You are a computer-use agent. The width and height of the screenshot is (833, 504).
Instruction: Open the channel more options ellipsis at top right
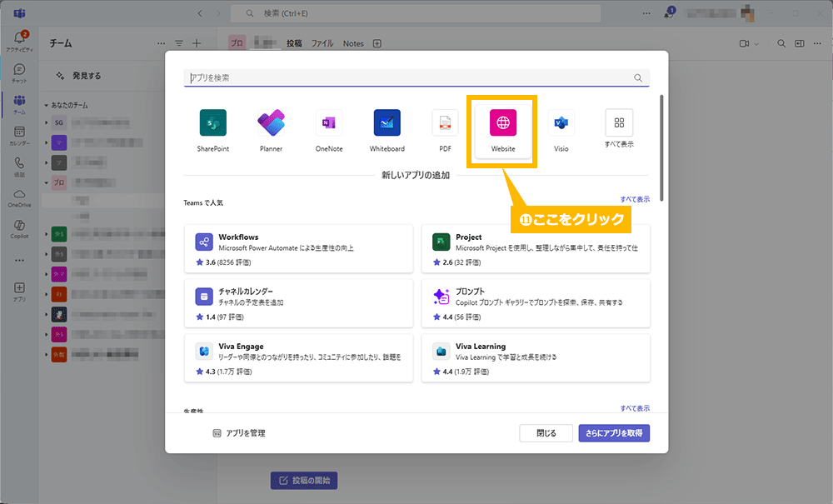pyautogui.click(x=817, y=43)
